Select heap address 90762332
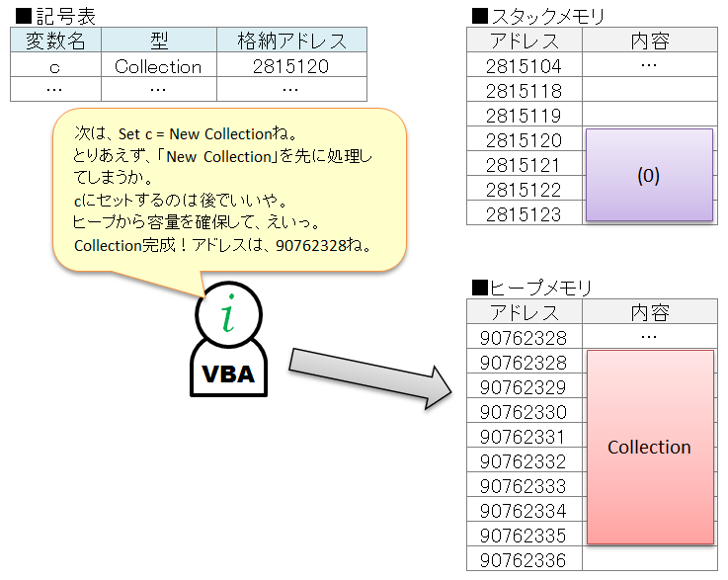728x580 pixels. (525, 459)
